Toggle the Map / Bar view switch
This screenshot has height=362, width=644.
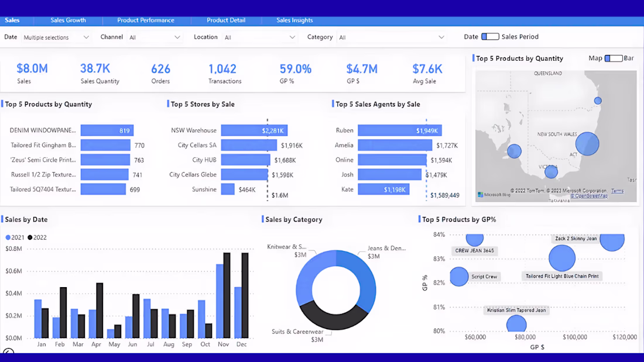pyautogui.click(x=613, y=58)
